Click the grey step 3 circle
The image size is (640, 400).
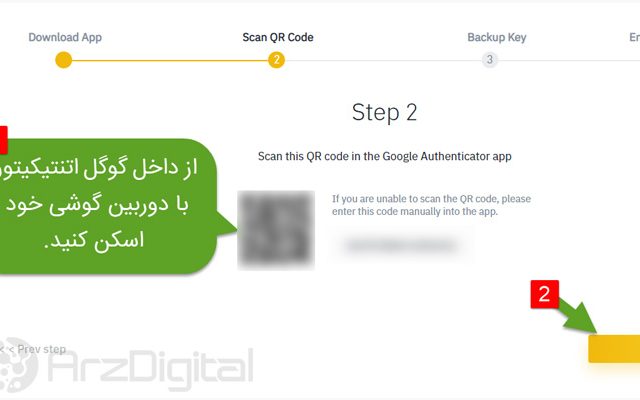click(x=489, y=60)
